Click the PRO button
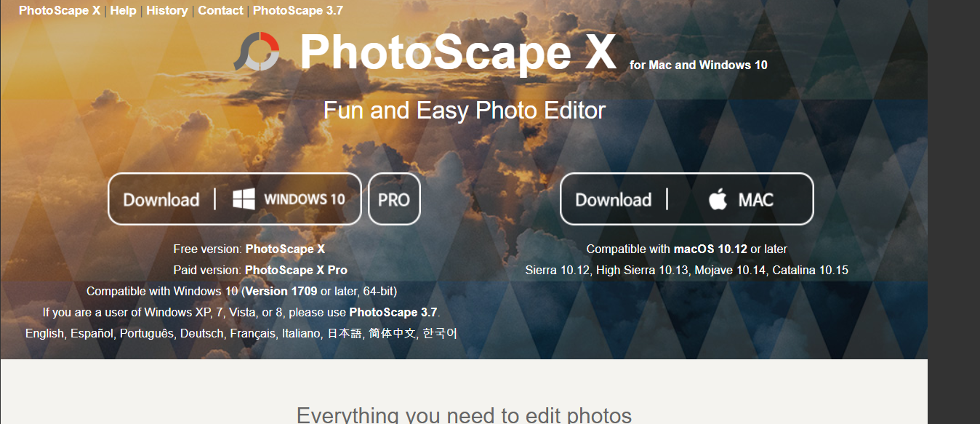The width and height of the screenshot is (980, 424). click(x=394, y=199)
